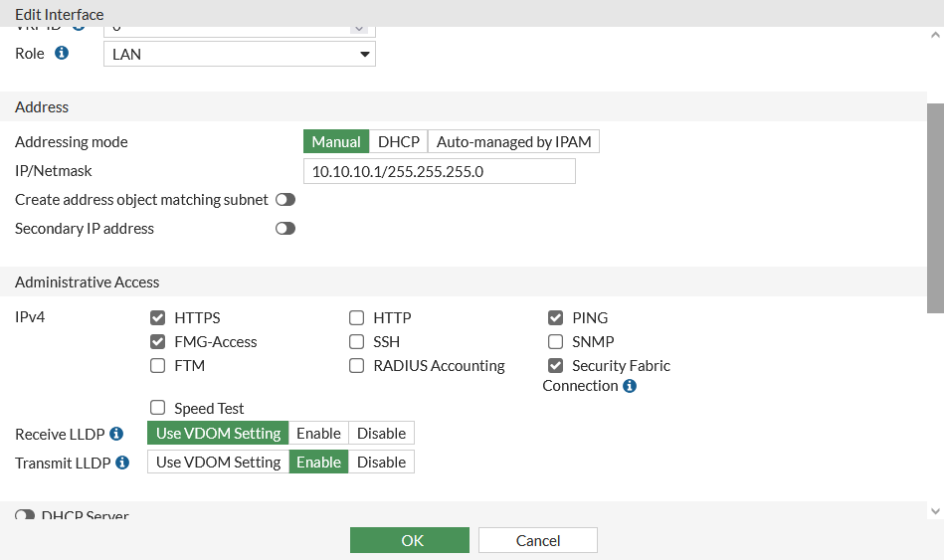
Task: Select DHCP addressing mode
Action: (x=399, y=142)
